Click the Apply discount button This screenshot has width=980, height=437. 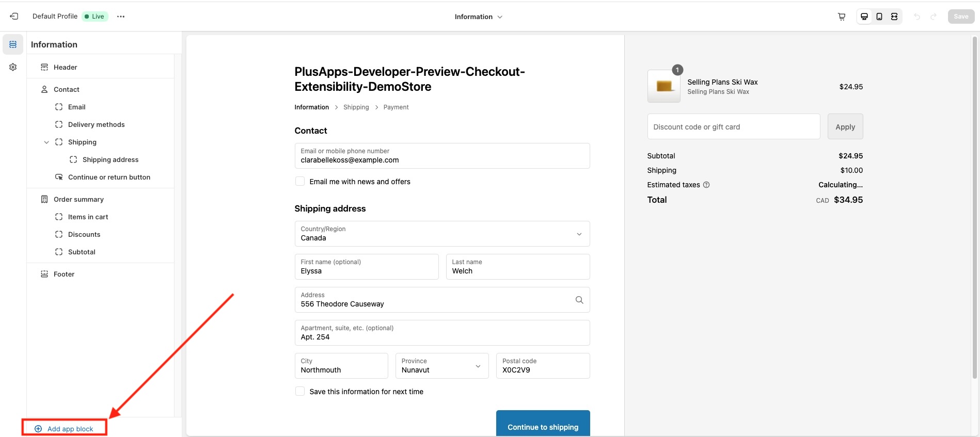(x=845, y=127)
